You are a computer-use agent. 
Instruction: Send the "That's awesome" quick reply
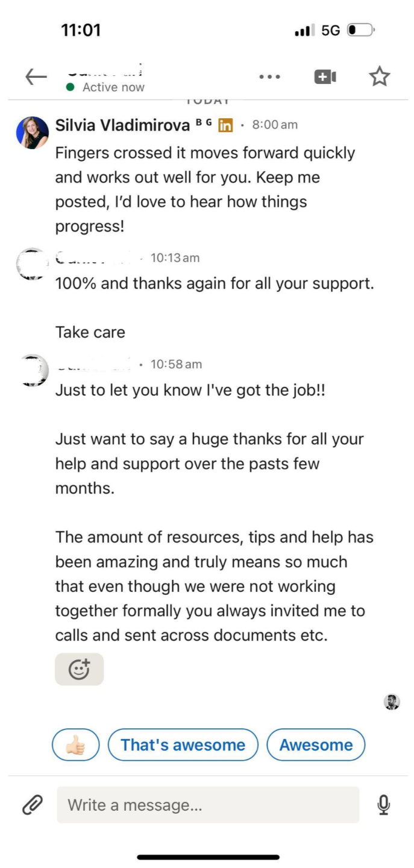pos(183,745)
